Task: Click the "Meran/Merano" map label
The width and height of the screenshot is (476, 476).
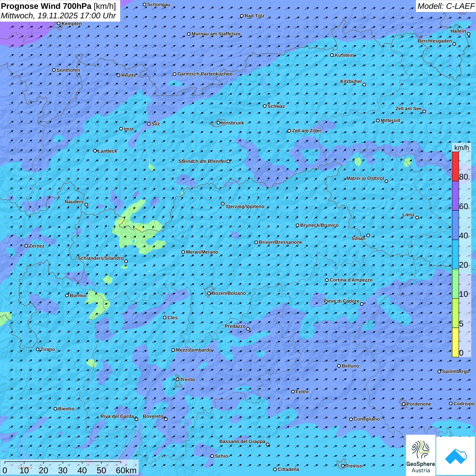Action: coord(202,252)
